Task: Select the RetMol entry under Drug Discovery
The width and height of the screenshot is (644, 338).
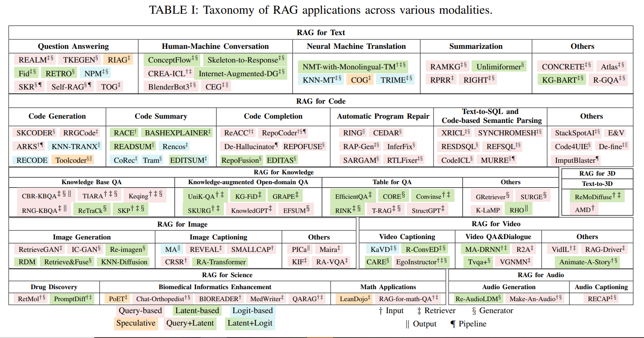Action: pyautogui.click(x=32, y=299)
